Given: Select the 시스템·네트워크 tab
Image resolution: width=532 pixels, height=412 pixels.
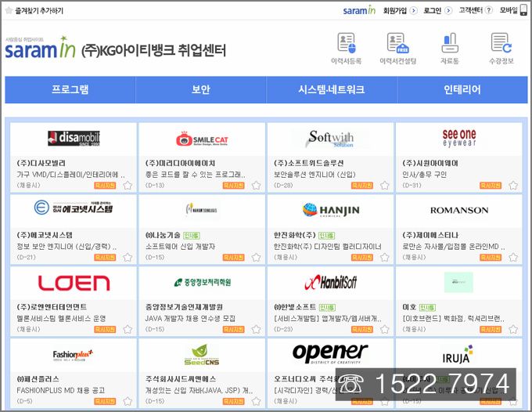Looking at the screenshot, I should click(332, 89).
